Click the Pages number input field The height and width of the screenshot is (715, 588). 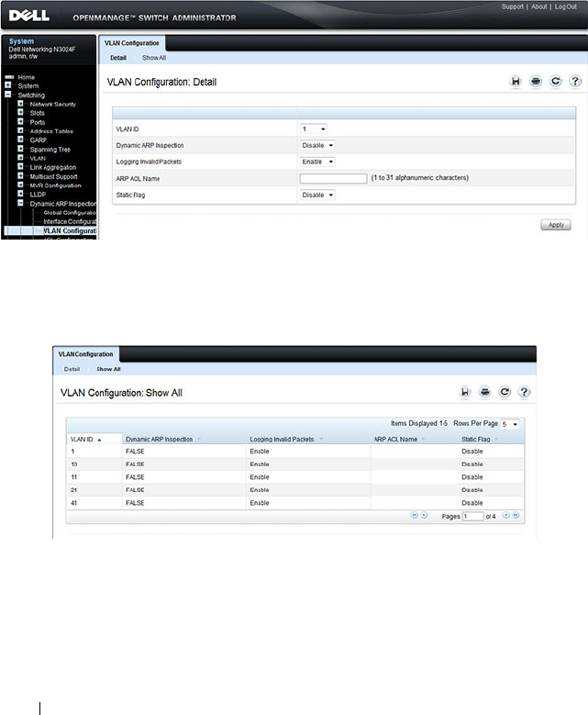tap(473, 516)
